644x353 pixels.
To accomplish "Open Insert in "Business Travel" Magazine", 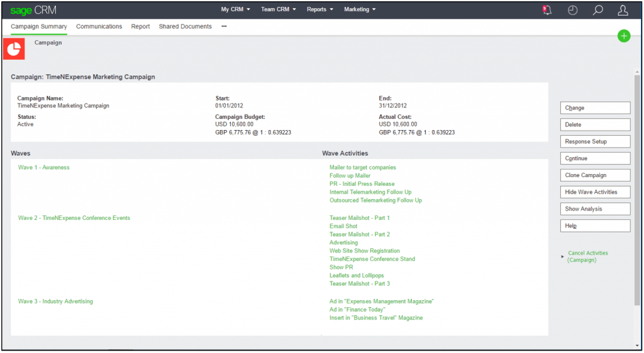I will [x=376, y=318].
